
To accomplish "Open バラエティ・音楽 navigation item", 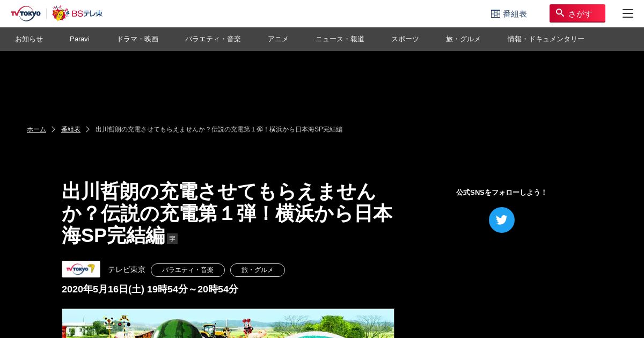I will [213, 39].
